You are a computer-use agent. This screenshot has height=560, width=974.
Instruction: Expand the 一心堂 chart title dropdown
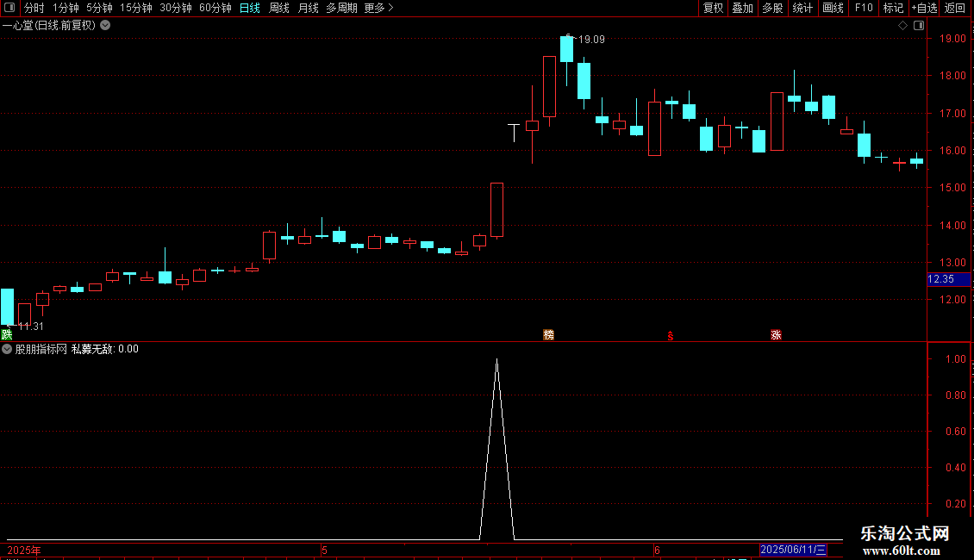106,26
